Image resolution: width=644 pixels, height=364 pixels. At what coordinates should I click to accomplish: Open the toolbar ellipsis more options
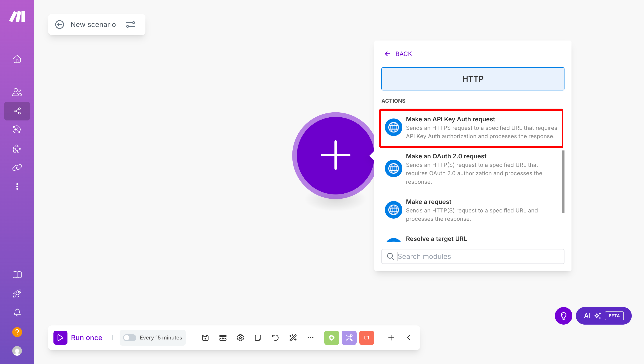tap(310, 337)
